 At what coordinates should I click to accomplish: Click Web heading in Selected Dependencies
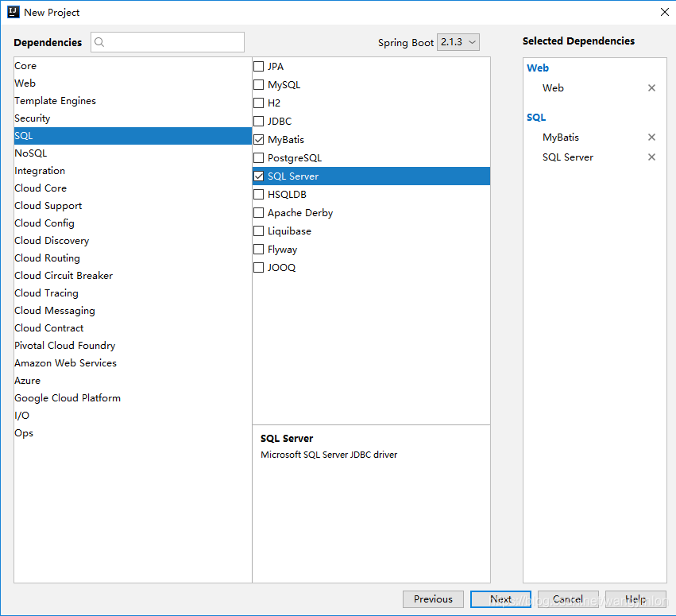coord(538,68)
